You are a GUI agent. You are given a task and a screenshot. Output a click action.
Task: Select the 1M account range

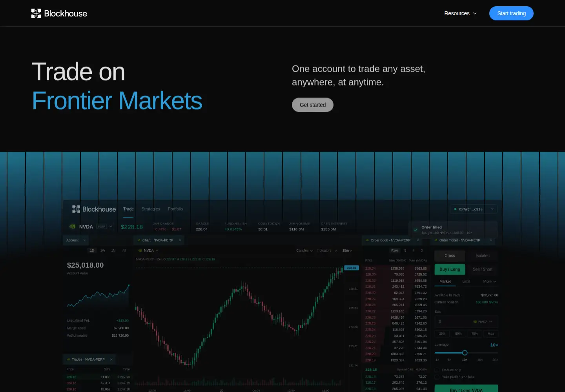113,250
